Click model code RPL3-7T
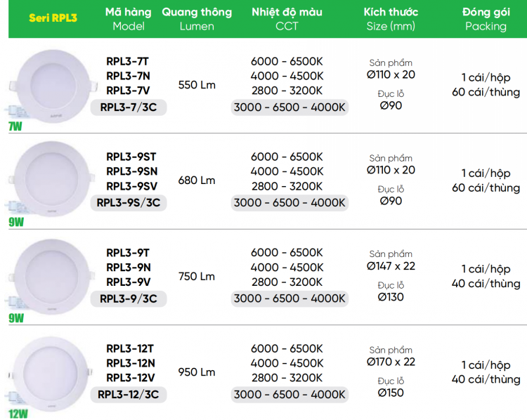This screenshot has width=527, height=420. coord(128,61)
